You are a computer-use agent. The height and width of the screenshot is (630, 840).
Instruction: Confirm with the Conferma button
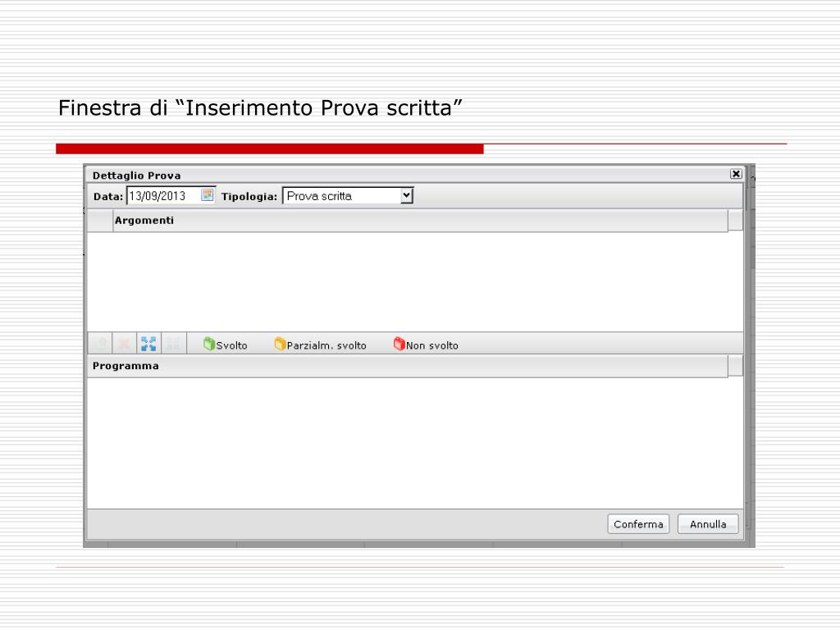click(x=638, y=524)
